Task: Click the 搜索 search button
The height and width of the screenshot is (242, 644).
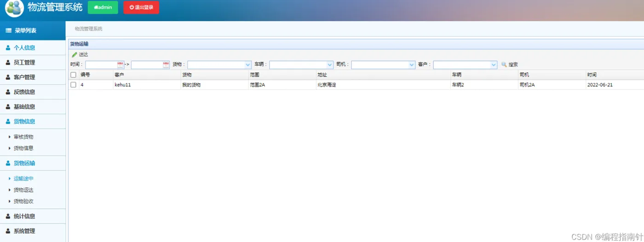Action: 510,65
